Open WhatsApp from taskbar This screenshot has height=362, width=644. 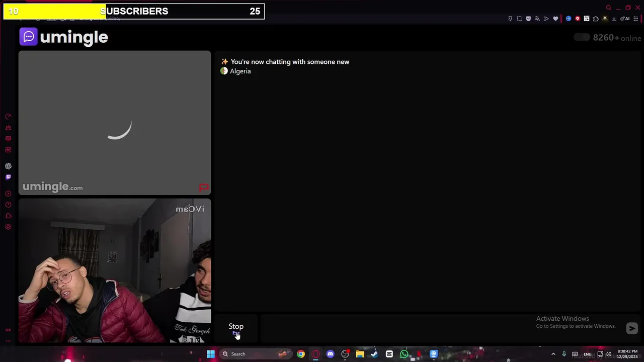(x=404, y=354)
